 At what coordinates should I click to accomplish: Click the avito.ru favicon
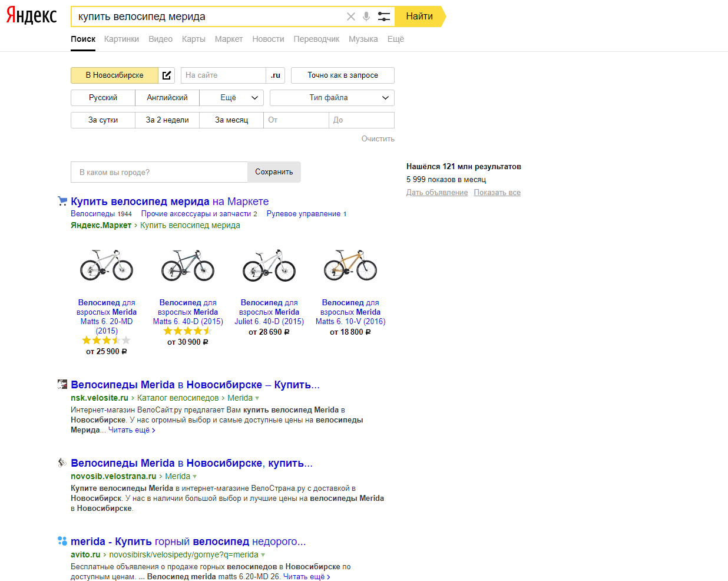click(62, 541)
